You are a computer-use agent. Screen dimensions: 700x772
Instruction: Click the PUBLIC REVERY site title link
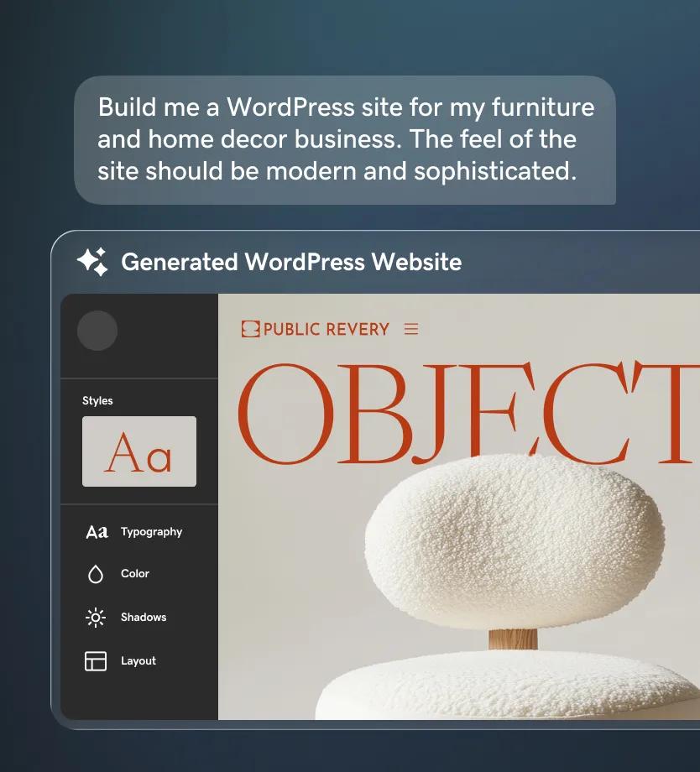[x=324, y=329]
